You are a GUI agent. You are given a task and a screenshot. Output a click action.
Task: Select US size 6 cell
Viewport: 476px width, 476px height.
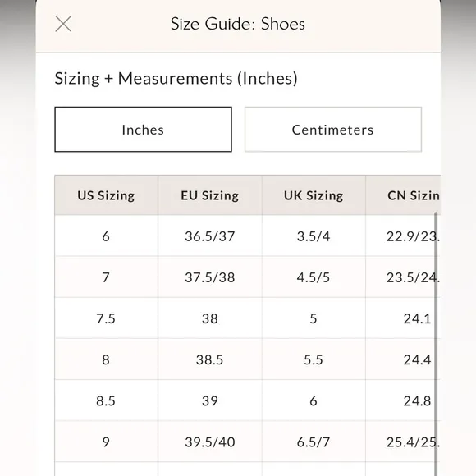tap(106, 236)
